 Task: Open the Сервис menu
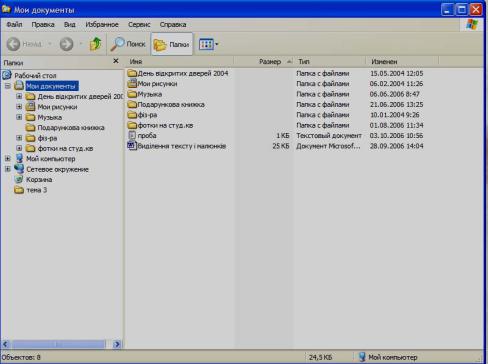pyautogui.click(x=139, y=25)
